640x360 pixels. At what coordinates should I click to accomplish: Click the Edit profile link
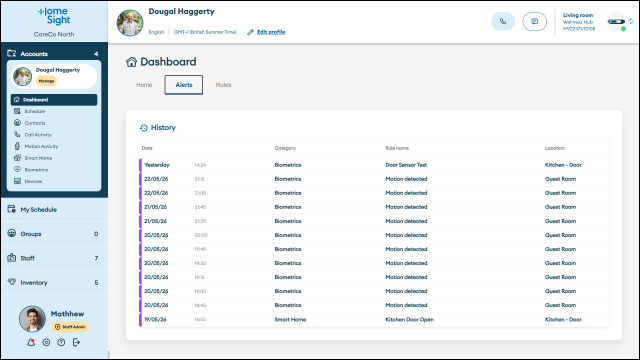pos(271,32)
